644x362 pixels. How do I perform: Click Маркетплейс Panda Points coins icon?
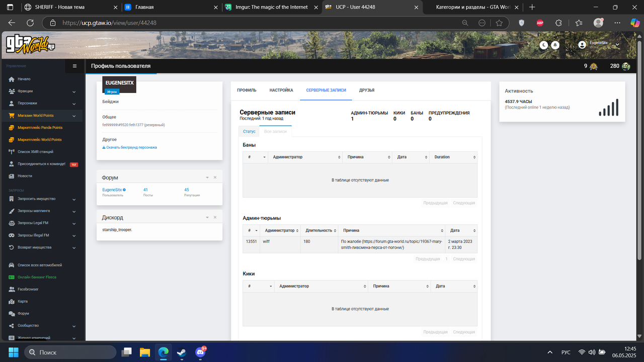(x=12, y=127)
